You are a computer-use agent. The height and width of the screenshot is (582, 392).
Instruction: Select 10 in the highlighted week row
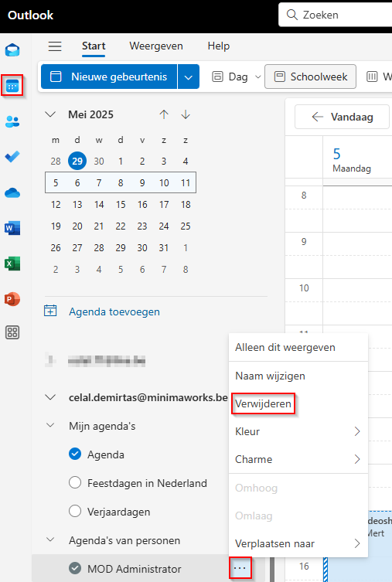[x=164, y=182]
